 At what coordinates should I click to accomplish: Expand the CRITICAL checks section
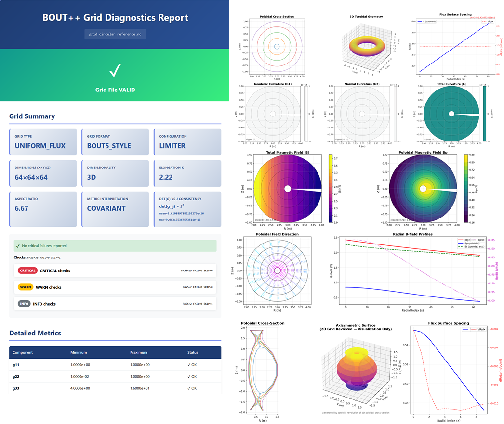click(116, 270)
